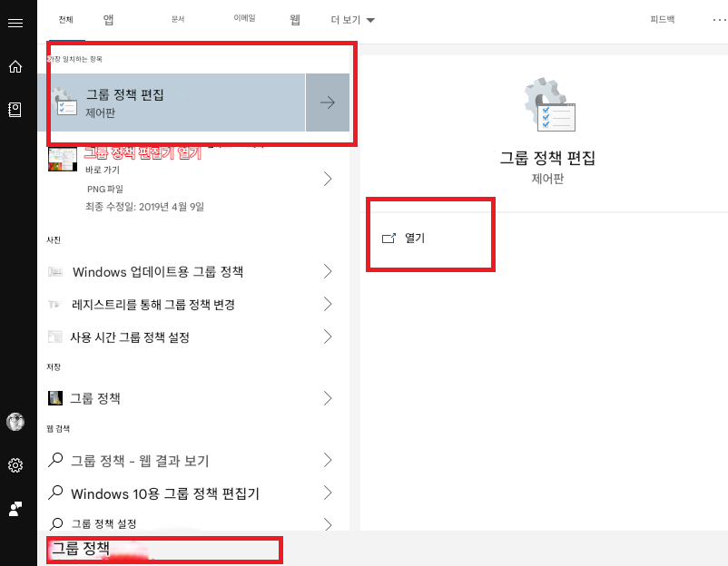The image size is (728, 566).
Task: Click the 피드백 button
Action: tap(662, 19)
